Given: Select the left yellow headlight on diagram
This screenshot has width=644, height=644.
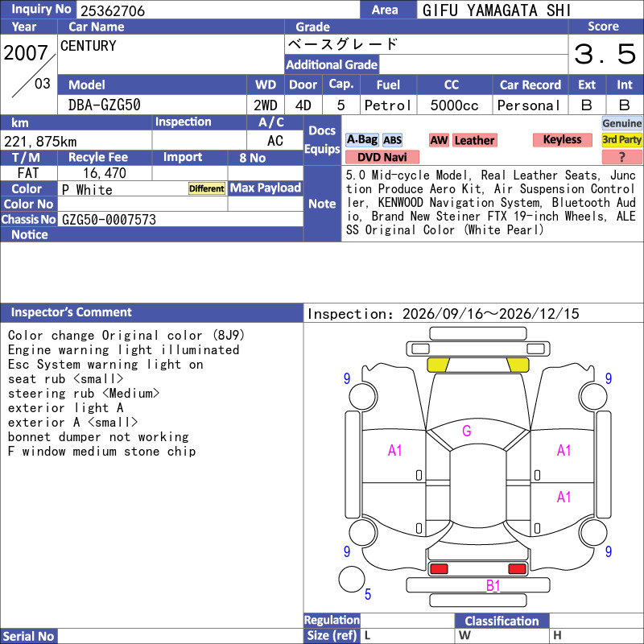Looking at the screenshot, I should tap(438, 365).
